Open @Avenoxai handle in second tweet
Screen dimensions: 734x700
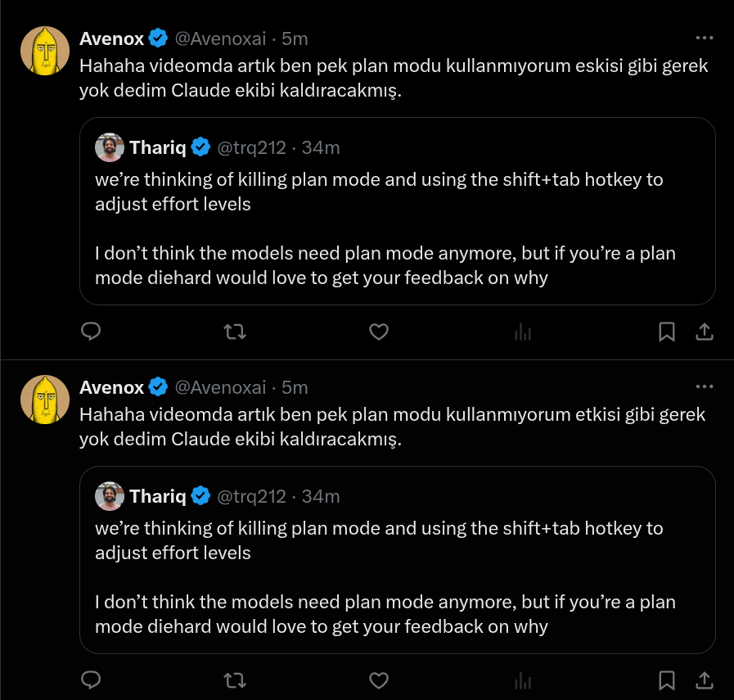point(220,388)
